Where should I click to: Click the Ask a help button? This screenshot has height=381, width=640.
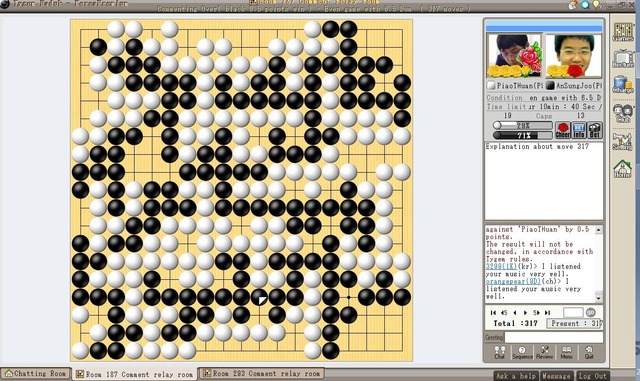pos(516,376)
